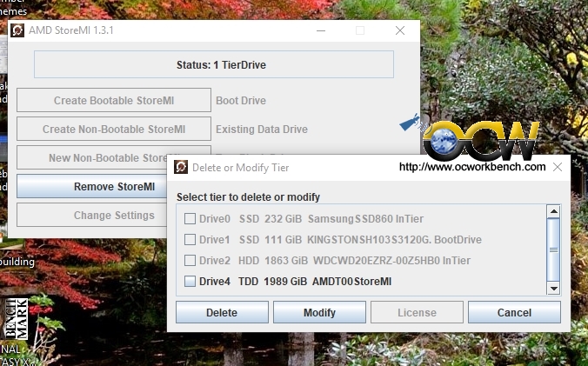Click the tier list scroll down arrow
This screenshot has width=588, height=366.
click(x=553, y=288)
